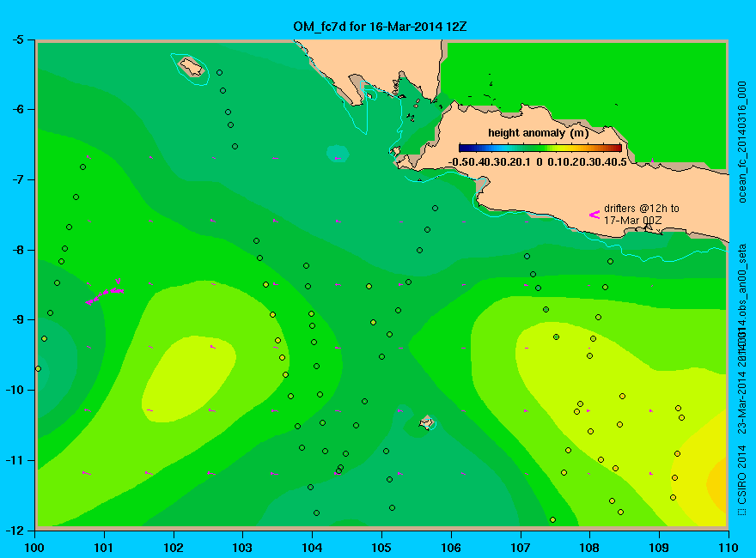Viewport: 756px width, 558px height.
Task: Click the longitude axis label "100"
Action: (34, 548)
